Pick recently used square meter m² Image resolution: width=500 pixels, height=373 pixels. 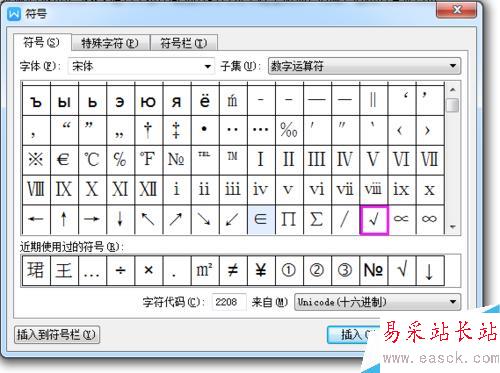(205, 271)
